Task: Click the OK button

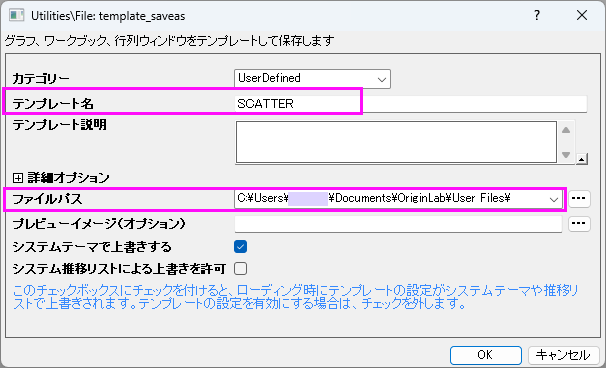Action: 485,354
